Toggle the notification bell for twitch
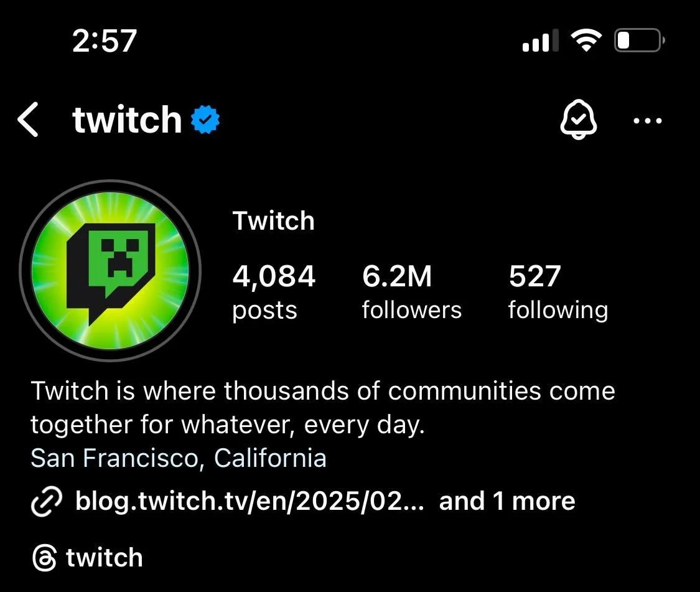This screenshot has height=592, width=700. (x=578, y=120)
